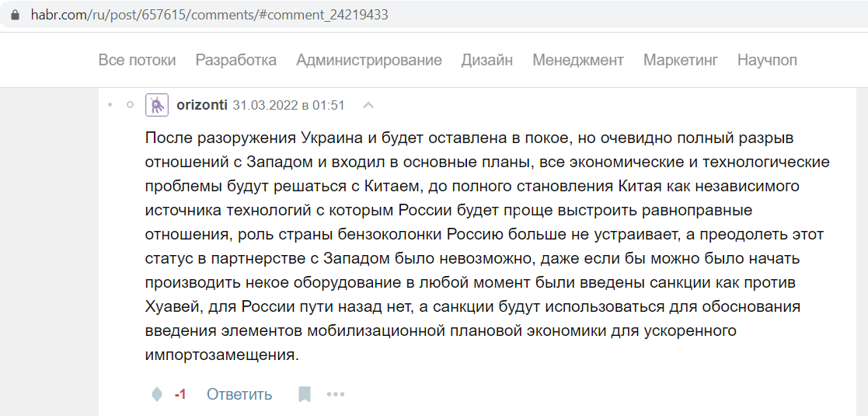Click the comment timestamp 31.03.2022 в 01:51
The height and width of the screenshot is (416, 868).
click(x=288, y=105)
